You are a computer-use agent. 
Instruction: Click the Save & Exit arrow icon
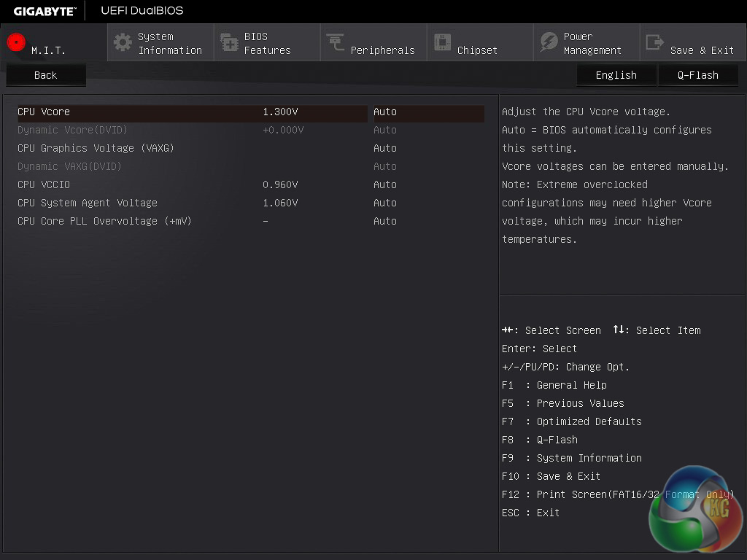click(655, 42)
